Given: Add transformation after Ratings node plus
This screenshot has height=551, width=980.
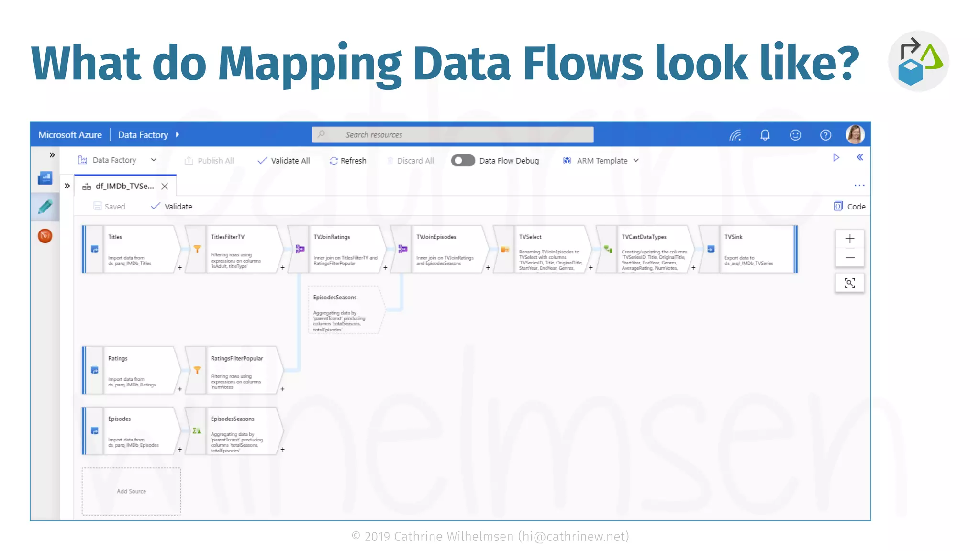Looking at the screenshot, I should point(180,389).
